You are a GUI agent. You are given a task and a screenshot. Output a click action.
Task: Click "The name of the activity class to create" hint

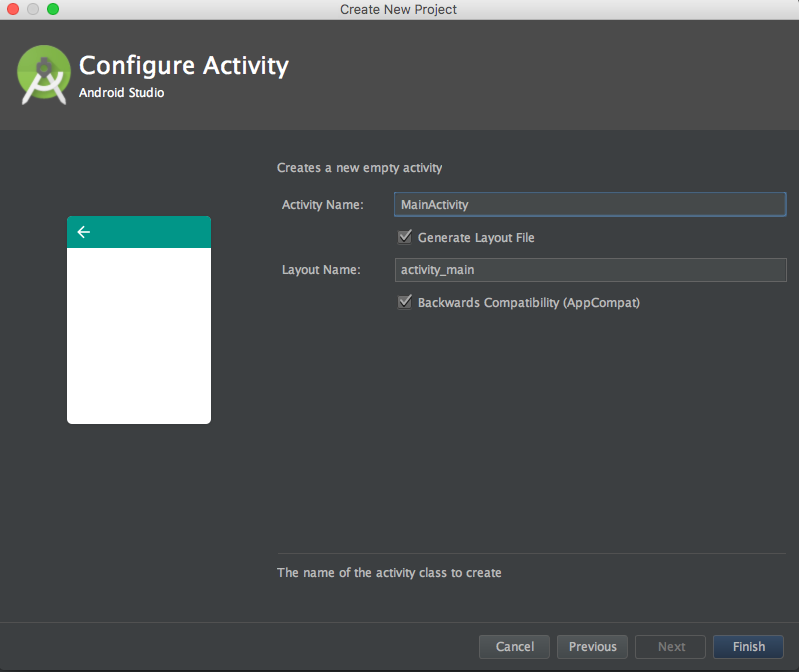coord(389,573)
